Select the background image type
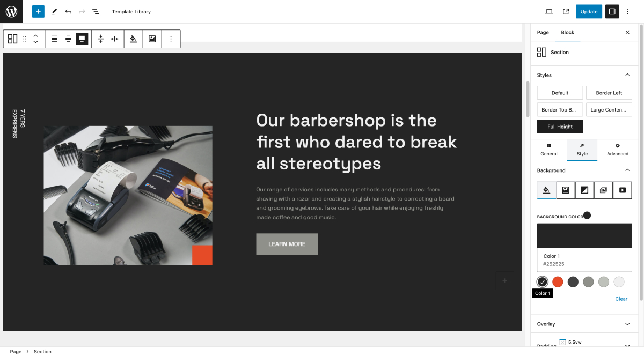Image resolution: width=644 pixels, height=356 pixels. (x=566, y=190)
